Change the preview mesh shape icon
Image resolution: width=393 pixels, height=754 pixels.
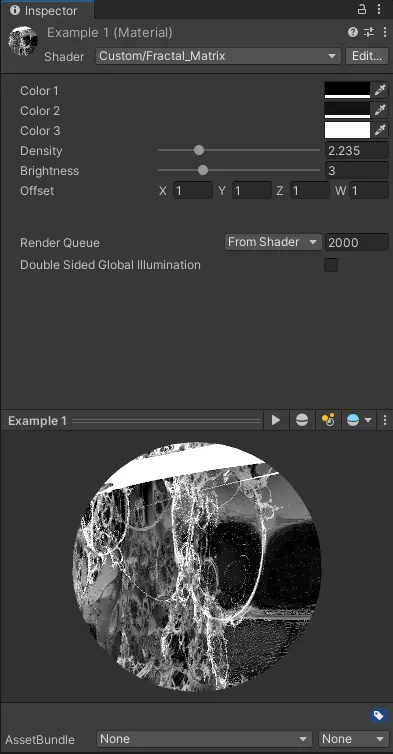click(x=302, y=420)
